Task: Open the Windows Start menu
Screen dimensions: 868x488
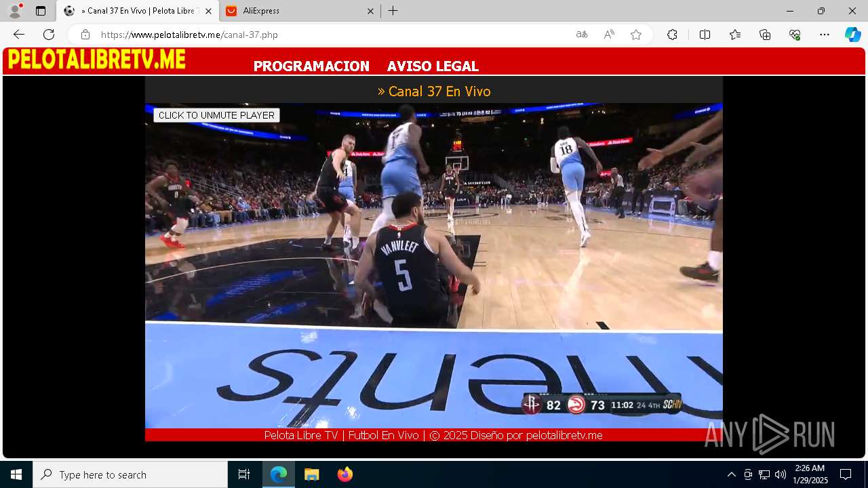Action: [16, 474]
